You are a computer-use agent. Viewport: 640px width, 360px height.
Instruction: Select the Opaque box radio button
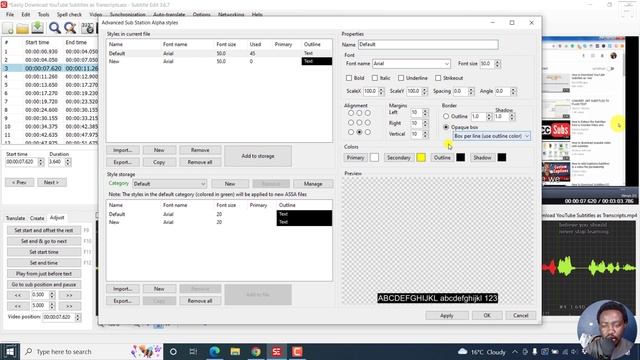446,127
